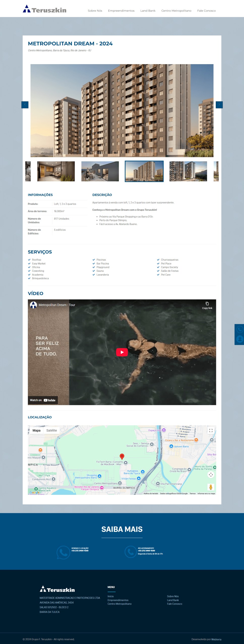Toggle fullscreen view on the map
The image size is (244, 644).
(x=211, y=430)
